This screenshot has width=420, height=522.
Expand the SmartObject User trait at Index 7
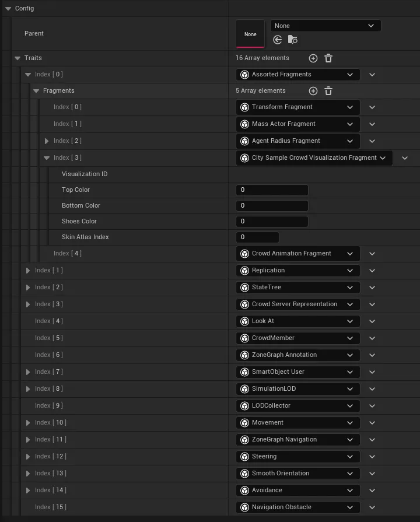[27, 372]
